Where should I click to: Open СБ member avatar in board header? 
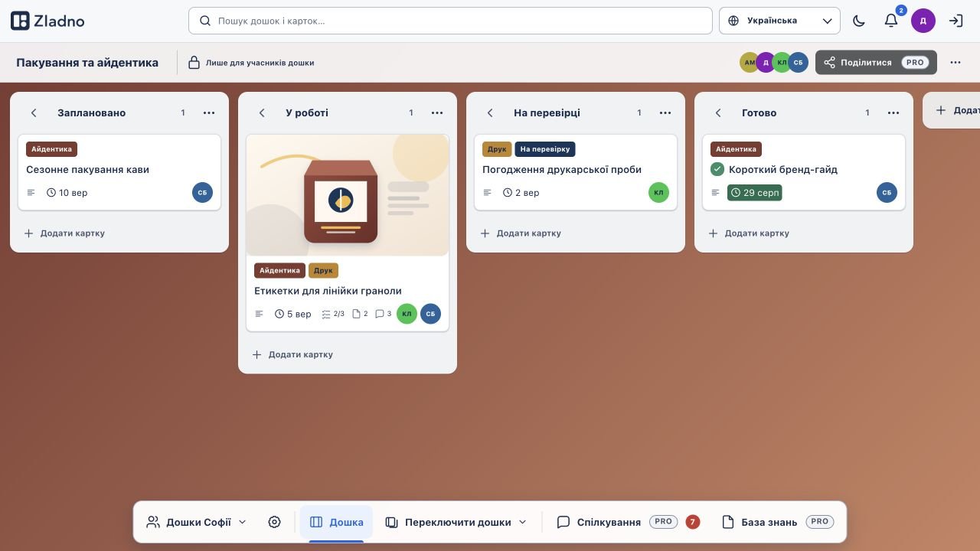pyautogui.click(x=799, y=63)
